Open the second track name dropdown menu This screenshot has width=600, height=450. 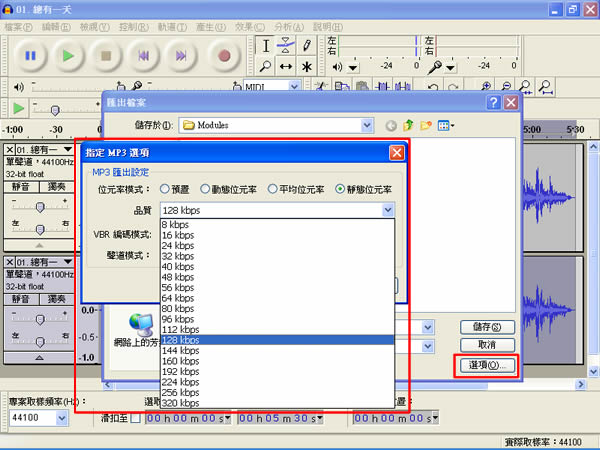[68, 261]
